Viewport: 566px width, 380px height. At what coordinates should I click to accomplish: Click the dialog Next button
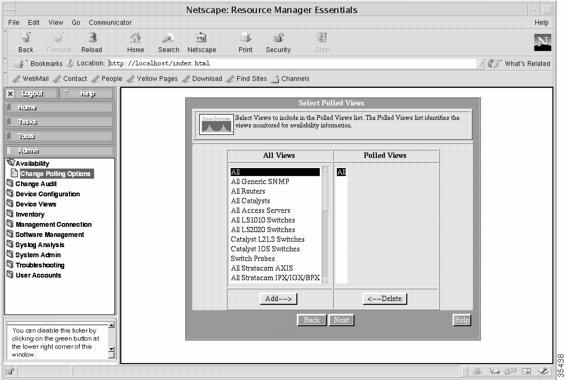(341, 320)
